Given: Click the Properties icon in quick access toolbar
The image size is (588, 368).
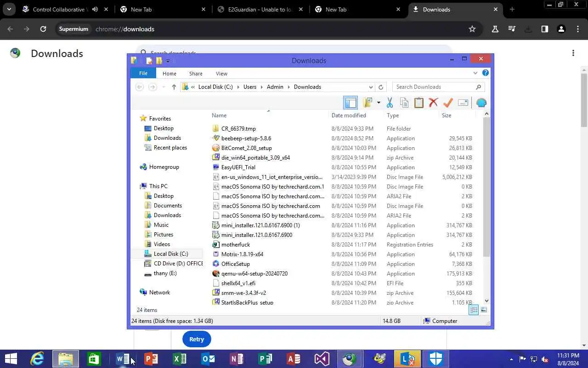Looking at the screenshot, I should (x=149, y=60).
